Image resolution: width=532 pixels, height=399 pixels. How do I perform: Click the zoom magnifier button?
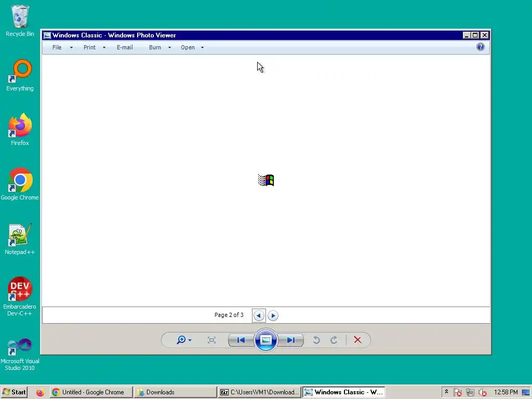(x=181, y=340)
